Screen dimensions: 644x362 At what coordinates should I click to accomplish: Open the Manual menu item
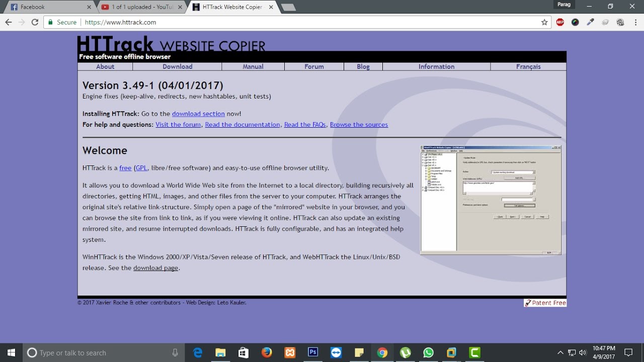[x=253, y=66]
